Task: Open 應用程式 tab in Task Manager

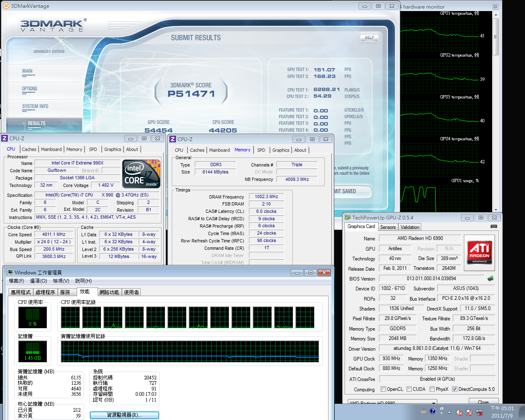Action: pos(21,292)
